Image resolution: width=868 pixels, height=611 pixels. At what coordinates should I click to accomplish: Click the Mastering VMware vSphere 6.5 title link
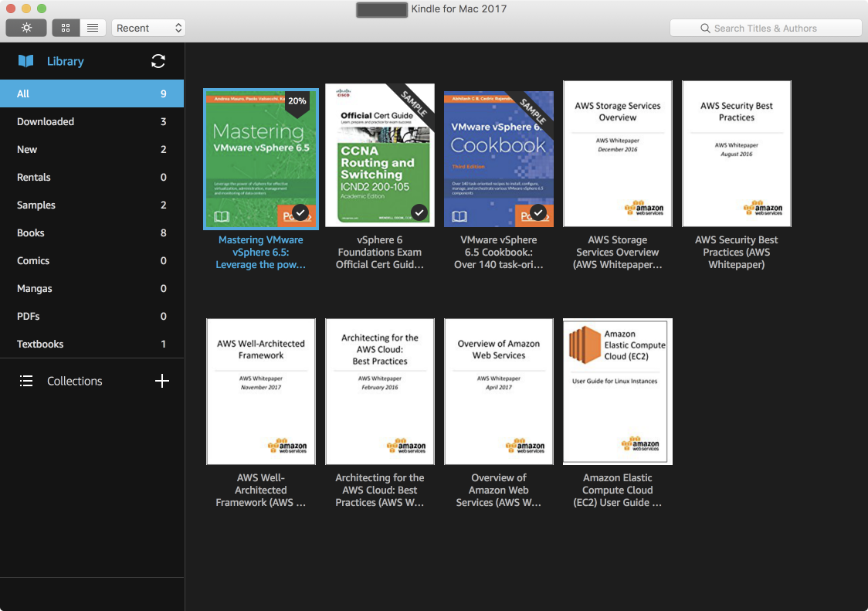click(260, 252)
